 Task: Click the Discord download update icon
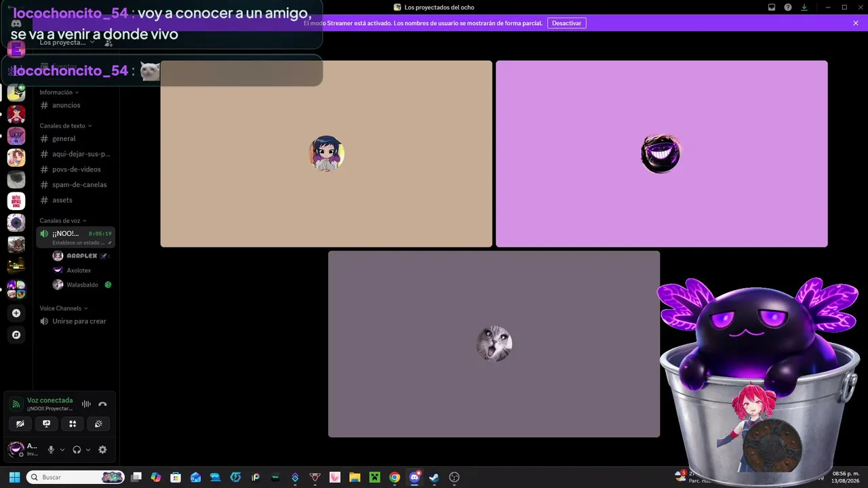pos(804,7)
